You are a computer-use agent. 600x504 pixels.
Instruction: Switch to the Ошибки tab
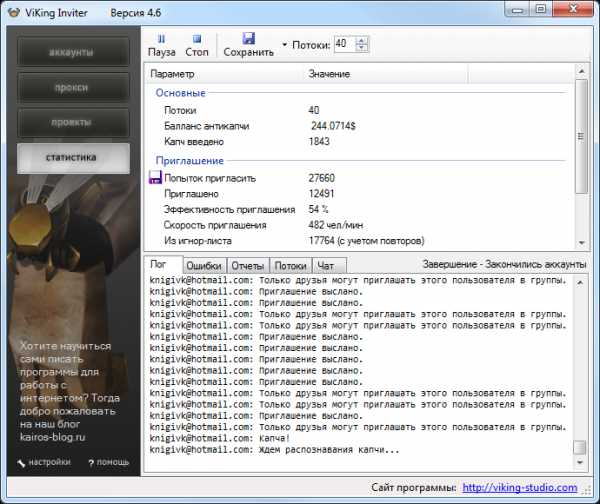click(x=204, y=266)
